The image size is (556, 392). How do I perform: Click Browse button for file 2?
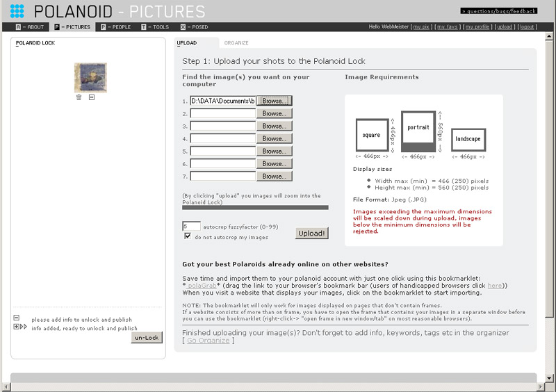[275, 113]
